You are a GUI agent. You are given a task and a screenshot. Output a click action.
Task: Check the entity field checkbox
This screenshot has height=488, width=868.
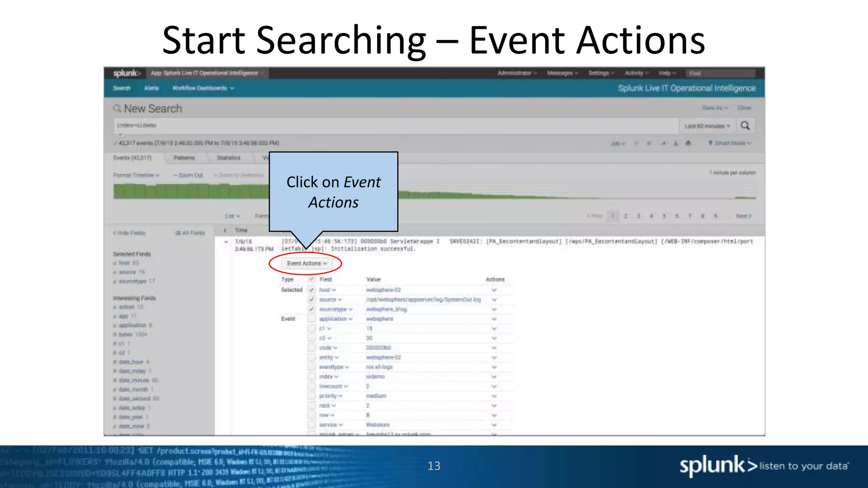pos(312,358)
